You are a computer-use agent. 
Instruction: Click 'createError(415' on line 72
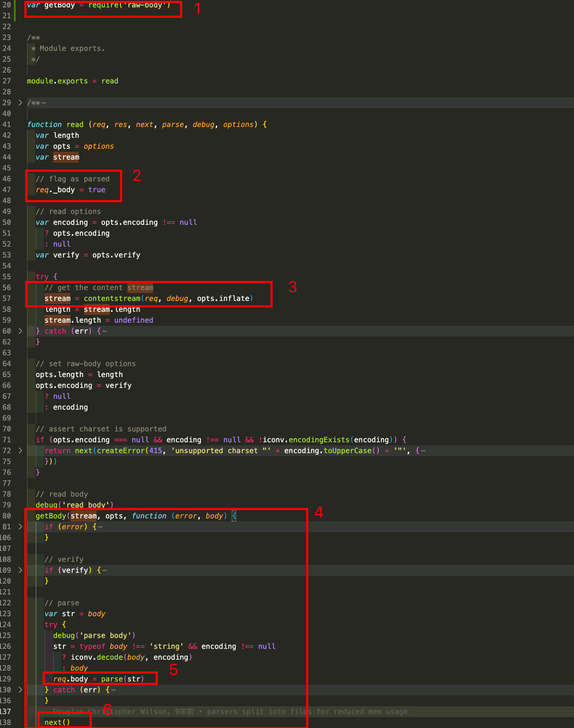pos(130,451)
